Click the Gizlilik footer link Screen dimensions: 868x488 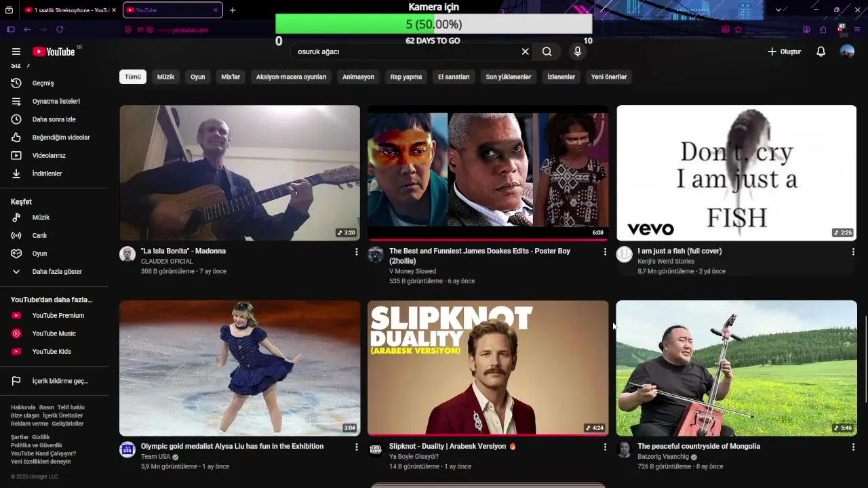click(x=41, y=437)
